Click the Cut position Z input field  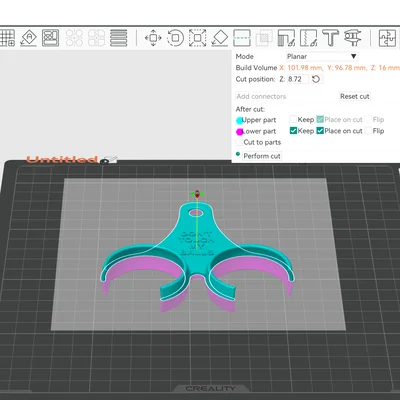298,79
